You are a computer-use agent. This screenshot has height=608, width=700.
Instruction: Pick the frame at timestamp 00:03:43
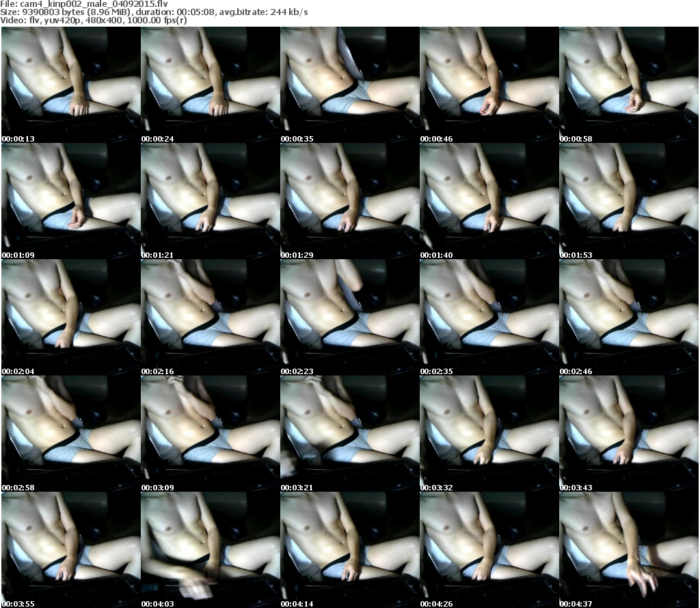pos(629,434)
